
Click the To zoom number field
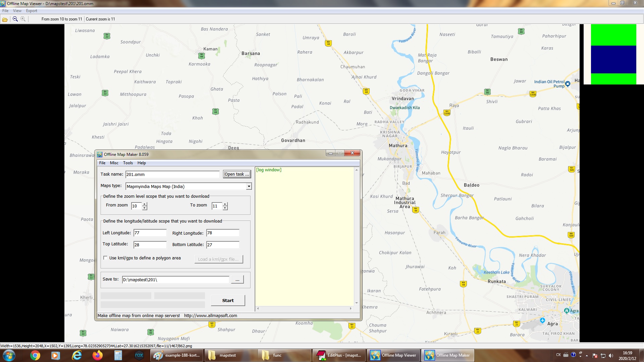tap(217, 206)
